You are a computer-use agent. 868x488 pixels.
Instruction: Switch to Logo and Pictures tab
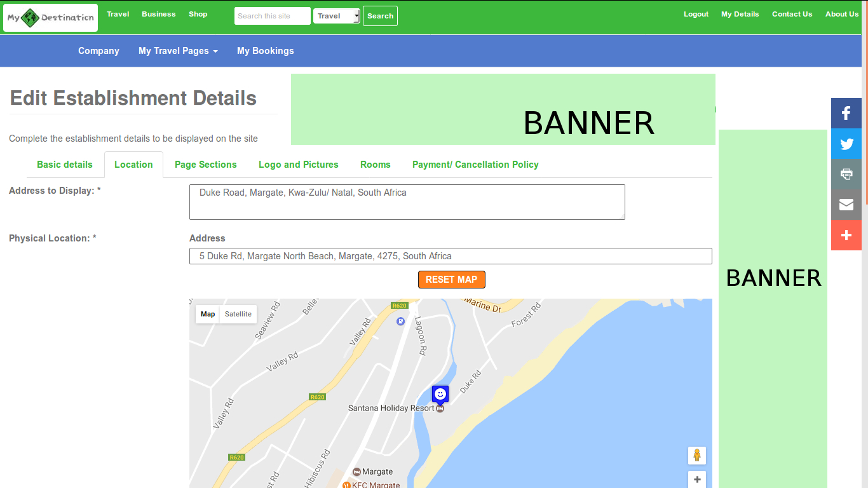point(298,165)
